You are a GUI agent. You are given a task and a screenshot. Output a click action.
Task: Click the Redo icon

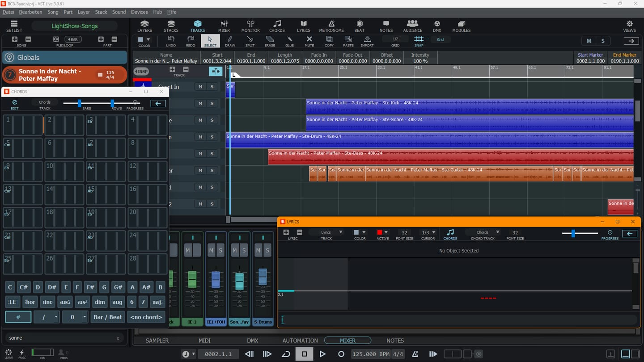(x=191, y=41)
